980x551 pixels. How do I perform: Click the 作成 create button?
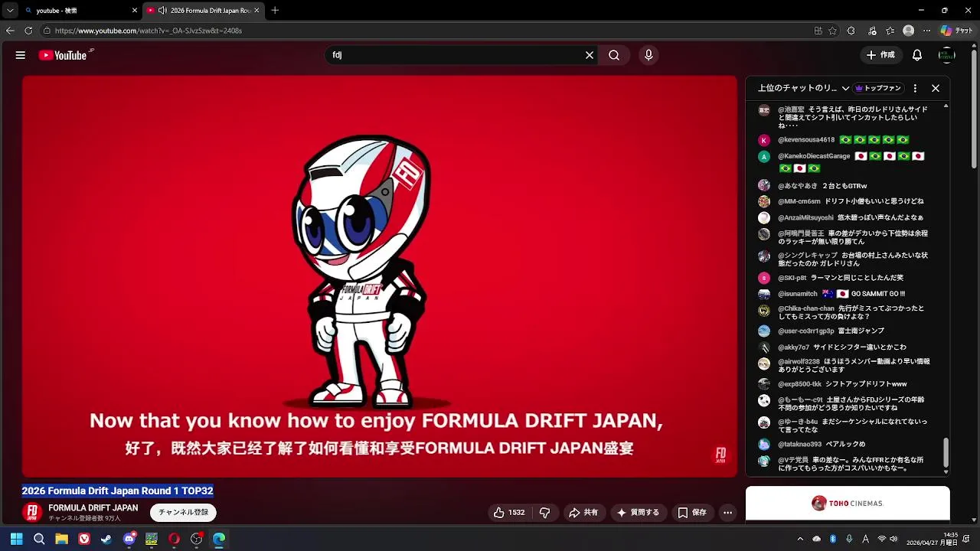pos(880,55)
